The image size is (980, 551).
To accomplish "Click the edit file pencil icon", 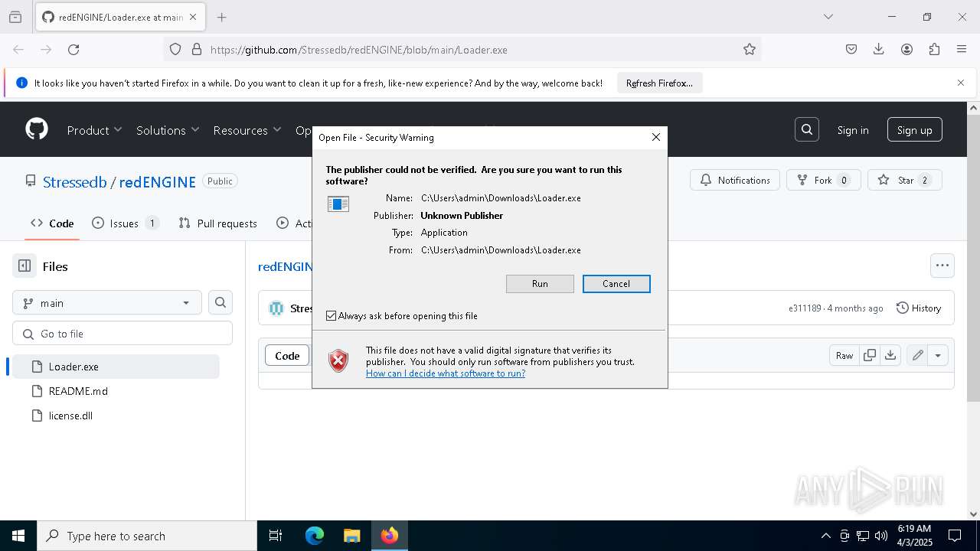I will click(917, 355).
